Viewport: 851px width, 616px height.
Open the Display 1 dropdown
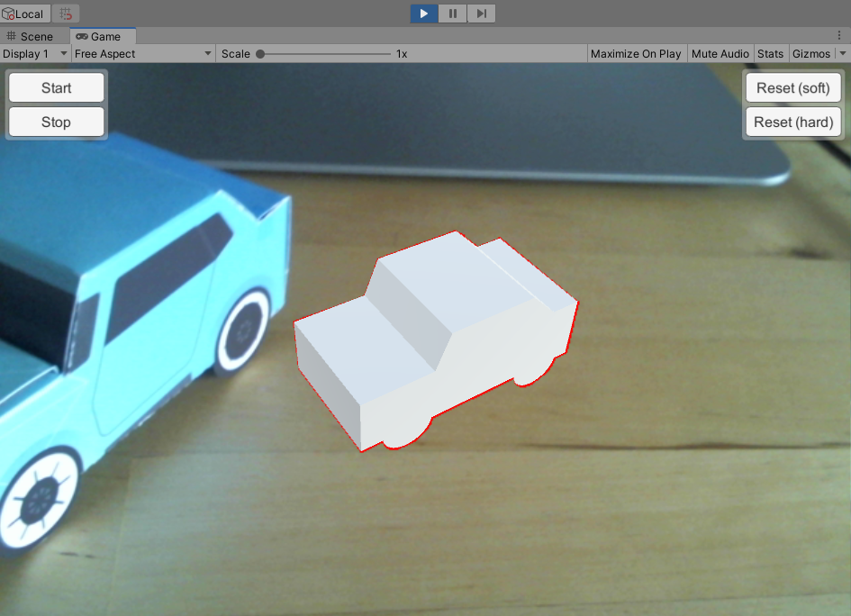(x=36, y=54)
